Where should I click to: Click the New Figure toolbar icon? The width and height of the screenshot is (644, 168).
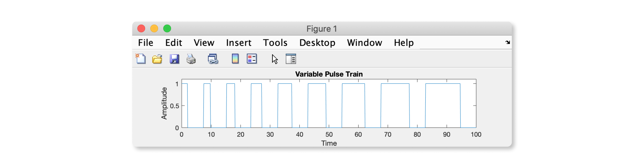[141, 59]
